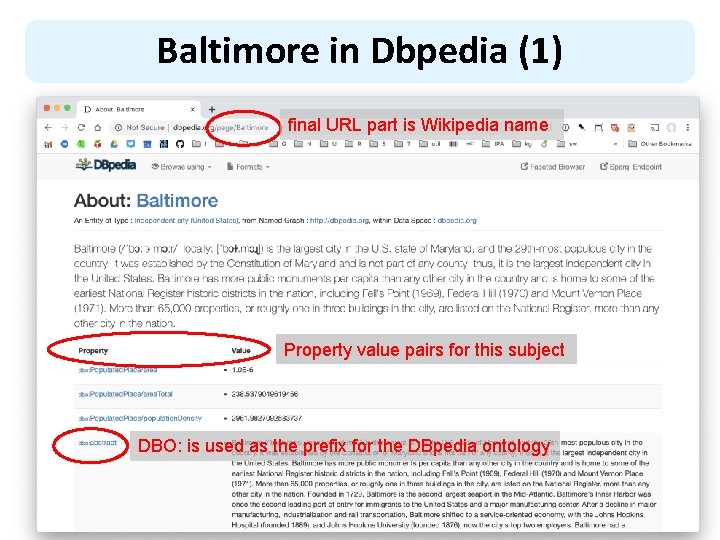Open the Other Bookmarks folder

pos(660,144)
